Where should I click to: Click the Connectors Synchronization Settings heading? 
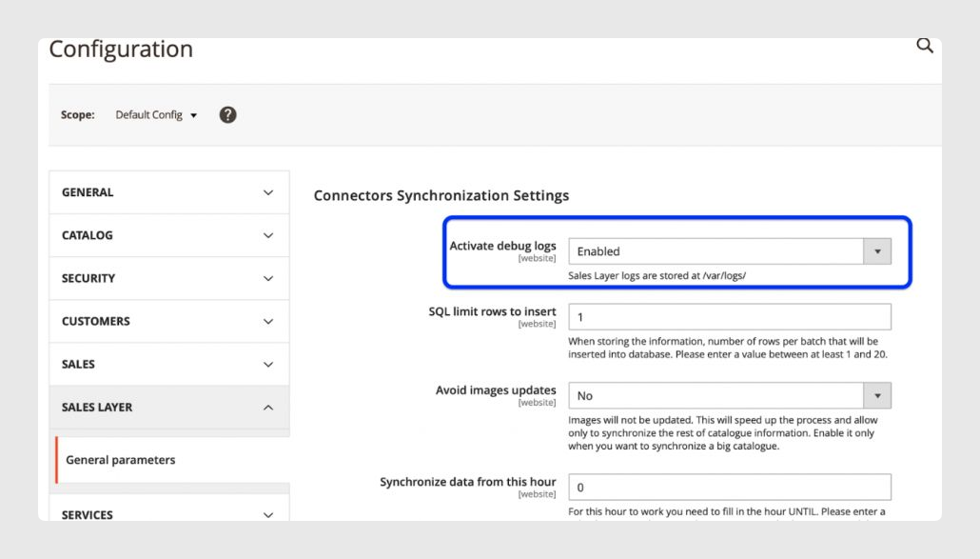click(441, 196)
